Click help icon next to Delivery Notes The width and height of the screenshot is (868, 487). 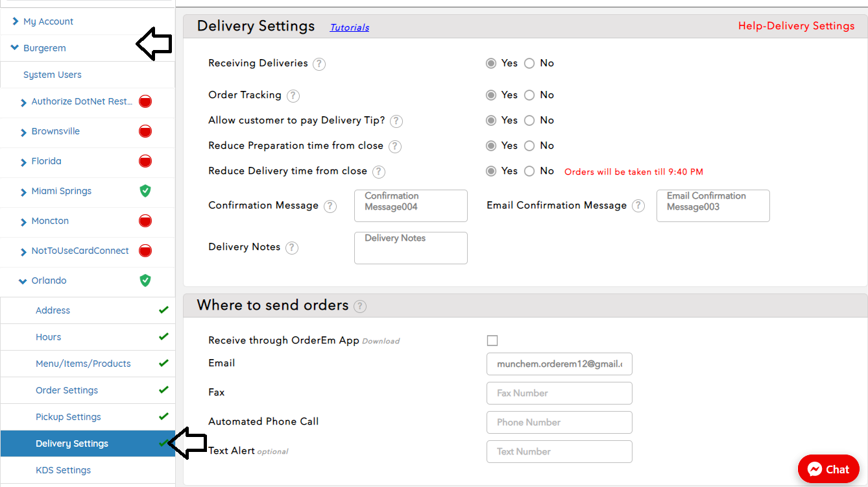coord(292,247)
